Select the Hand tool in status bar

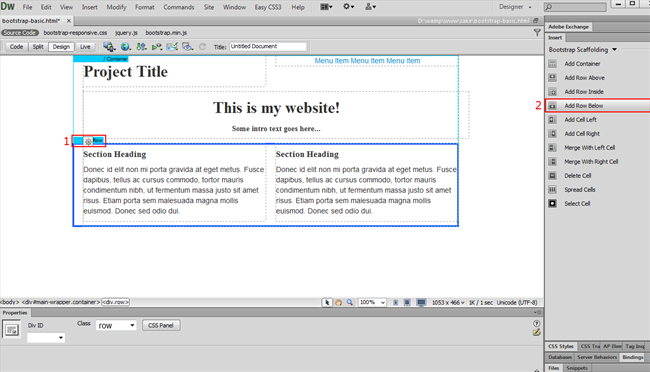coord(339,303)
